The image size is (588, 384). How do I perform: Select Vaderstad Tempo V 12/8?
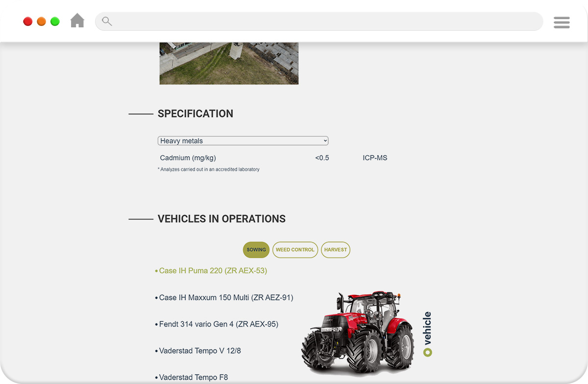pyautogui.click(x=200, y=351)
